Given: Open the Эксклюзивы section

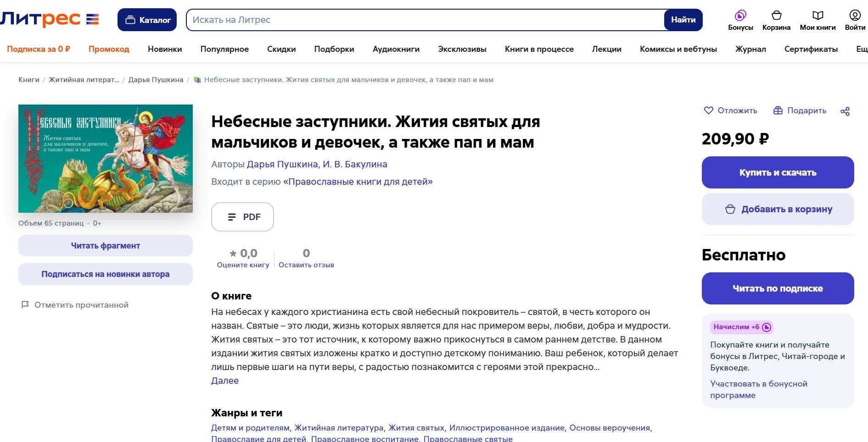Looking at the screenshot, I should pos(462,49).
